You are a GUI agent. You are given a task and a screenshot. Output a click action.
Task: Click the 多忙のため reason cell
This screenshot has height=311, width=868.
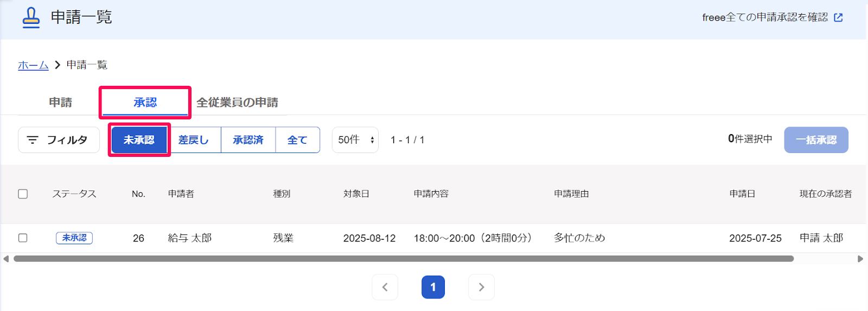click(579, 238)
